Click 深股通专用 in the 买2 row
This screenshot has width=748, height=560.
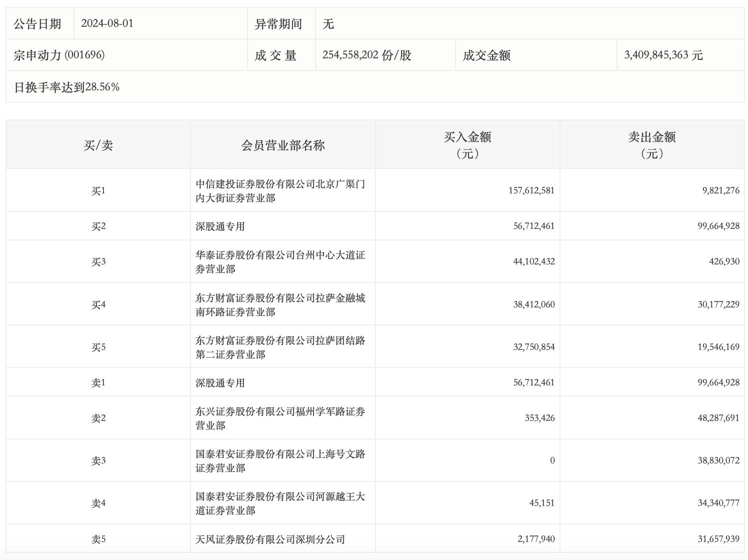(220, 226)
